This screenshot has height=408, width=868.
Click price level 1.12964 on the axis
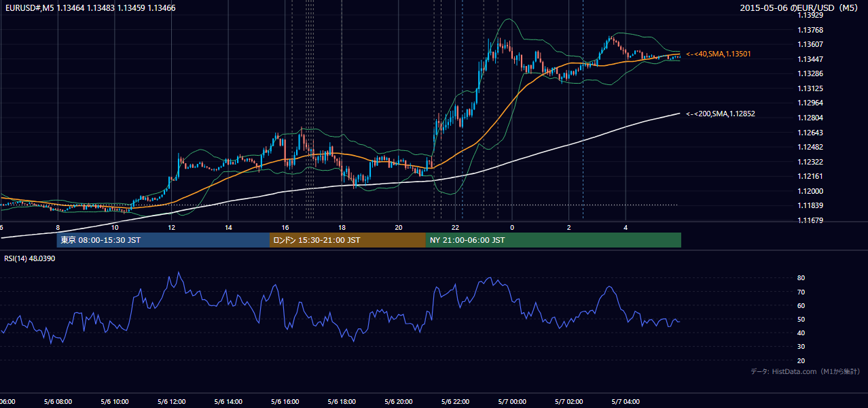[x=810, y=103]
